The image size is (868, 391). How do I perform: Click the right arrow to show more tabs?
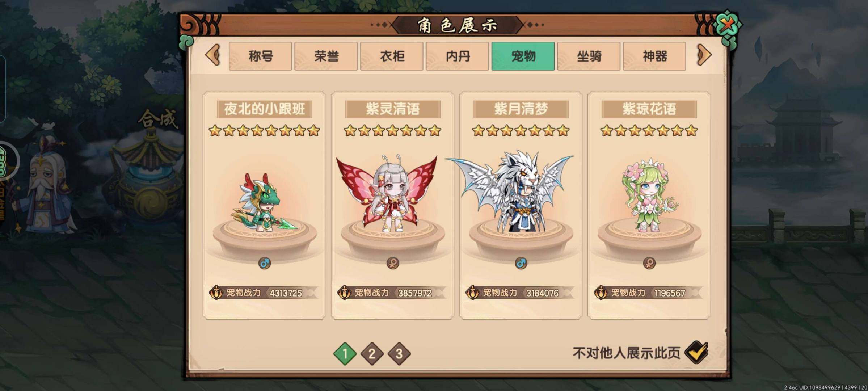click(x=704, y=55)
